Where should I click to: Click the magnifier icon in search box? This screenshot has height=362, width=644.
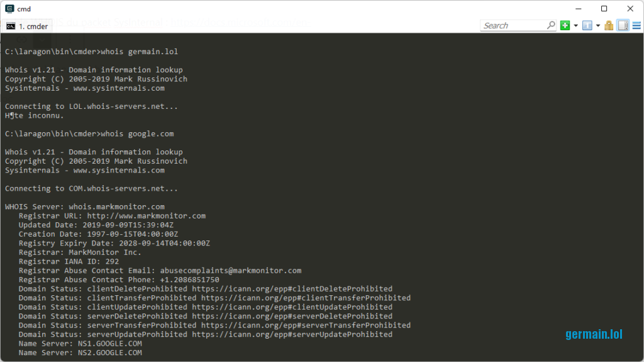click(x=551, y=26)
